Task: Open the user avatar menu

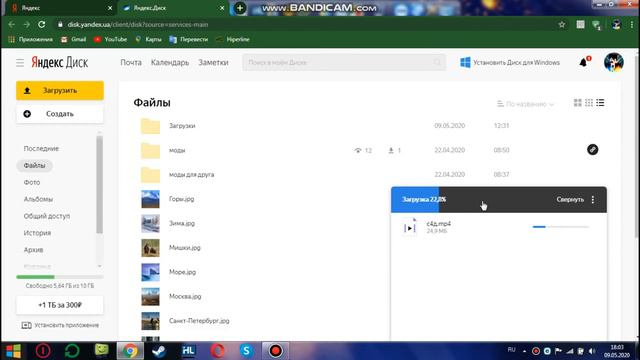Action: 613,62
